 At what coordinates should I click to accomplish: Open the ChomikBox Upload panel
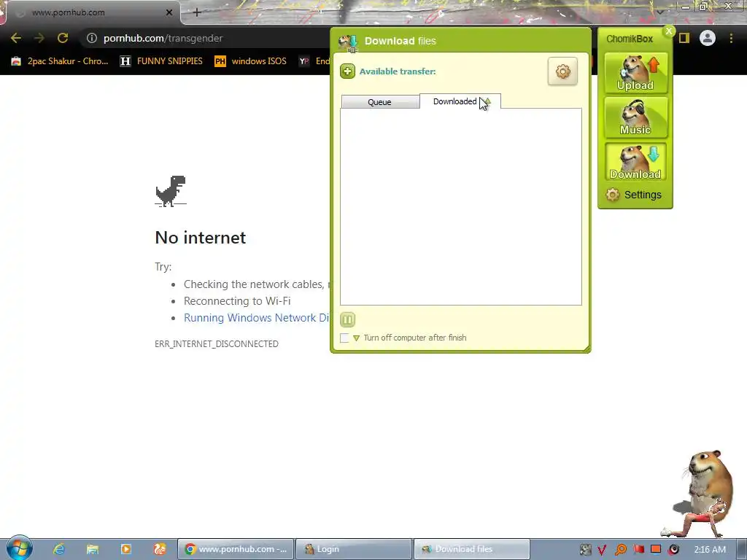[x=635, y=73]
